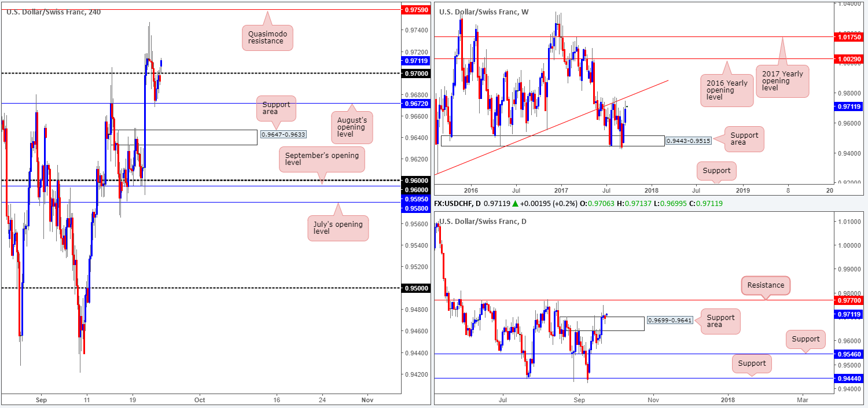868x408 pixels.
Task: Click the Quasimodo resistance callout
Action: pos(267,38)
